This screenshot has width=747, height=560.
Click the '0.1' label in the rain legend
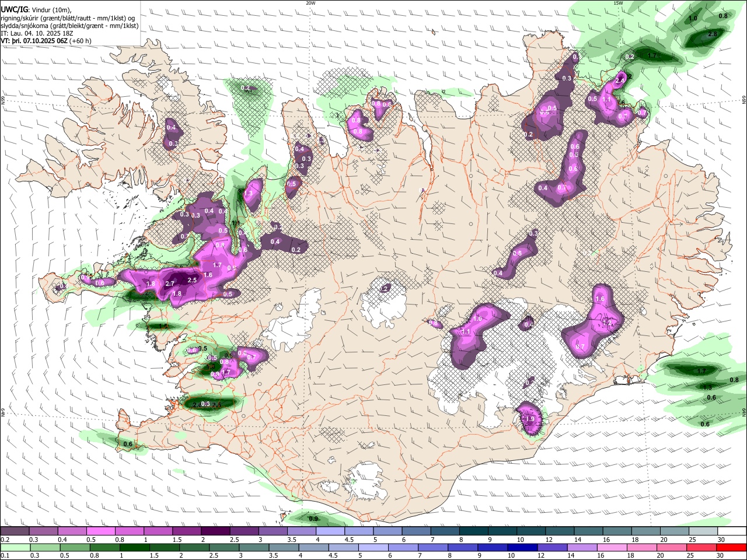5,556
